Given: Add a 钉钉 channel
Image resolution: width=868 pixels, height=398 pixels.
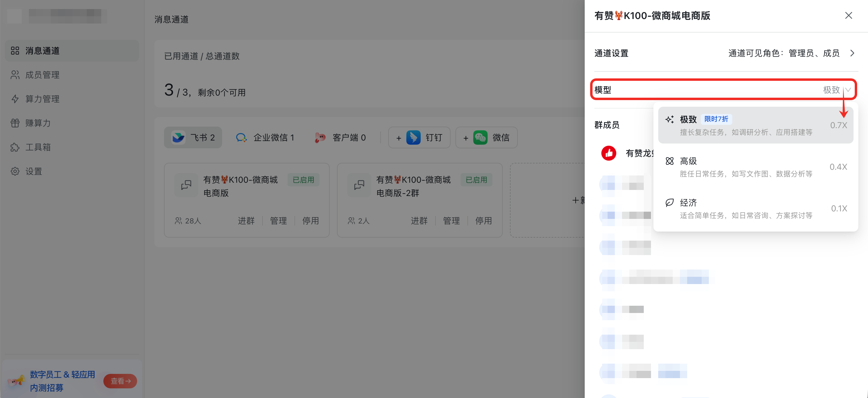Looking at the screenshot, I should 419,137.
